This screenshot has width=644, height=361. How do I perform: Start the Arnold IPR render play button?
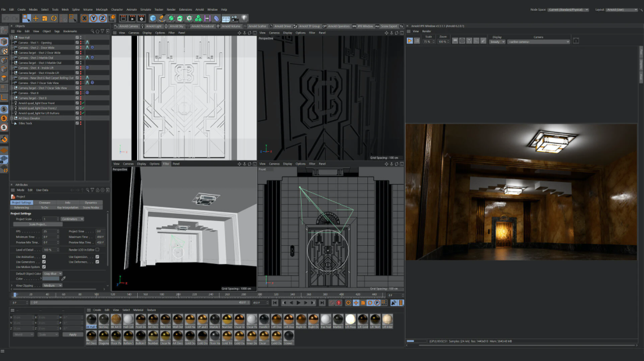point(410,41)
